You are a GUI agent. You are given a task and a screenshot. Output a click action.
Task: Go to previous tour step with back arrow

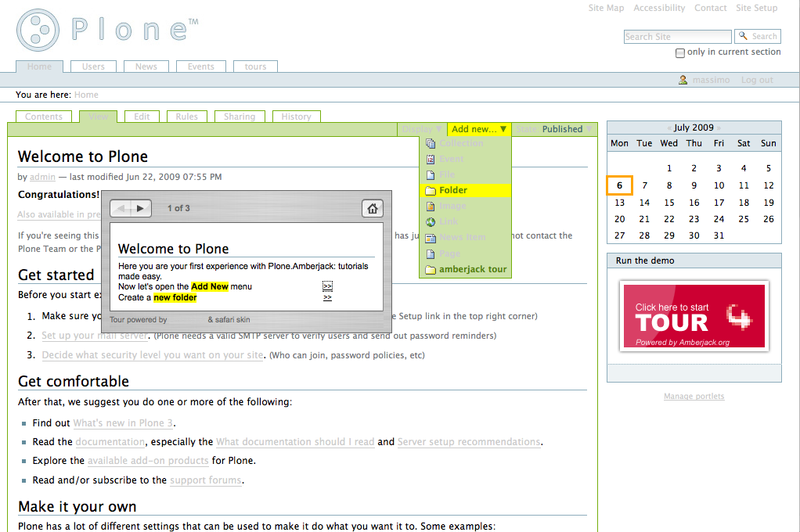pos(121,208)
